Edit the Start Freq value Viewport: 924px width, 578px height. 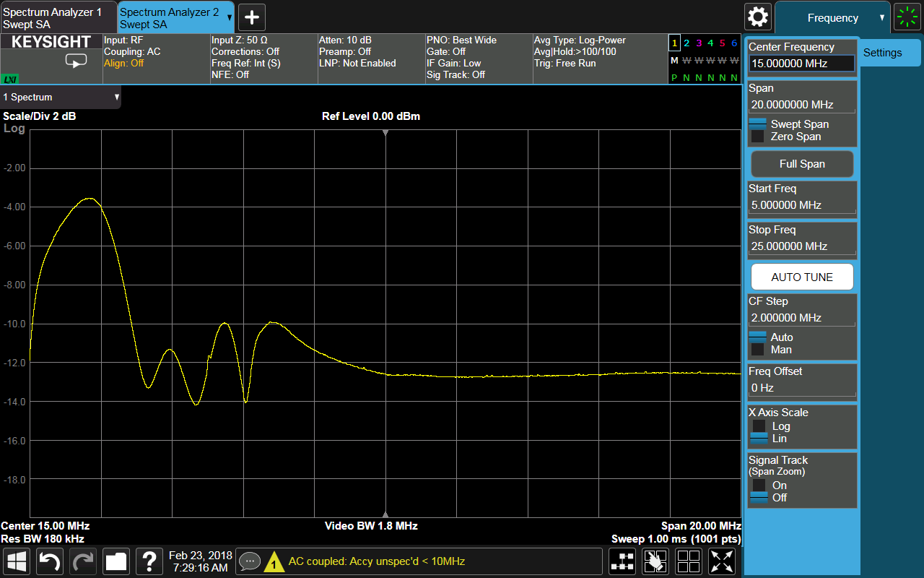point(802,205)
